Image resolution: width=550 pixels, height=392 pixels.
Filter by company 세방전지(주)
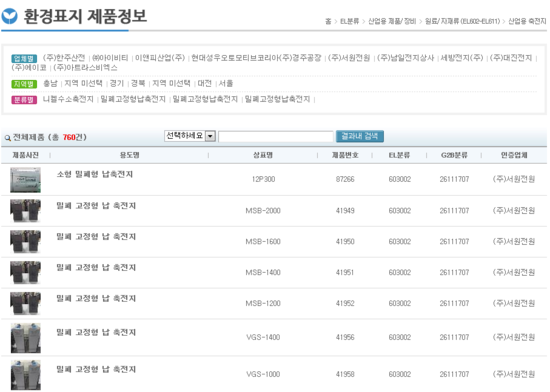[x=462, y=58]
